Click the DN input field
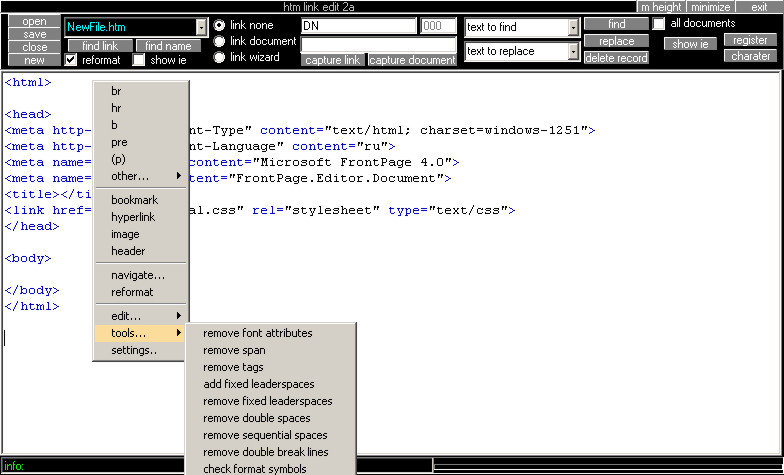The image size is (784, 475). 358,26
